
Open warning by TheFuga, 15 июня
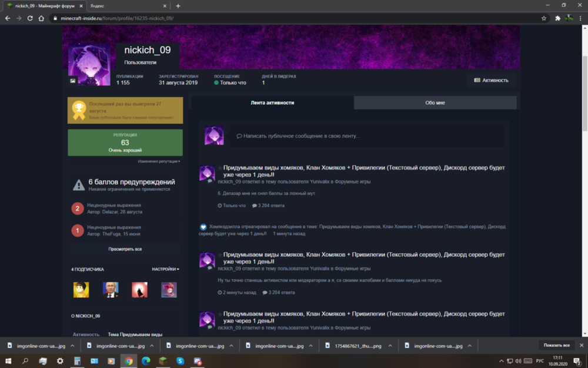[x=114, y=231]
